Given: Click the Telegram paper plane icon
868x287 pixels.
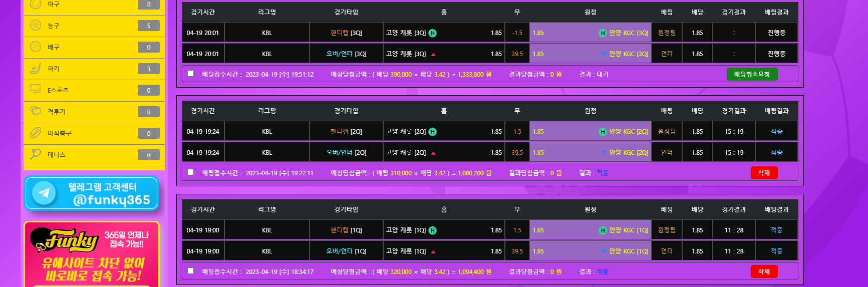Looking at the screenshot, I should pos(44,193).
